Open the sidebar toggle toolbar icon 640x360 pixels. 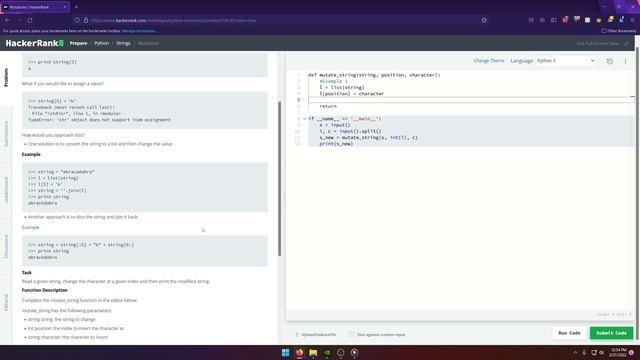click(x=553, y=20)
